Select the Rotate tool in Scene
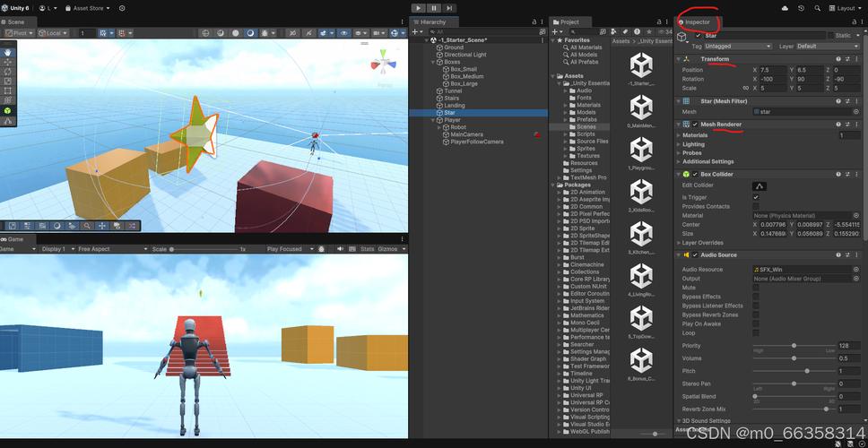 click(8, 72)
